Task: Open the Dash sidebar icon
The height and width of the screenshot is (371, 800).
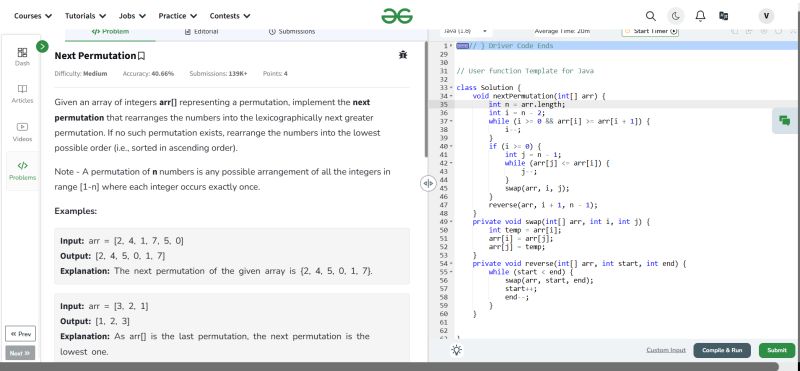Action: tap(22, 57)
